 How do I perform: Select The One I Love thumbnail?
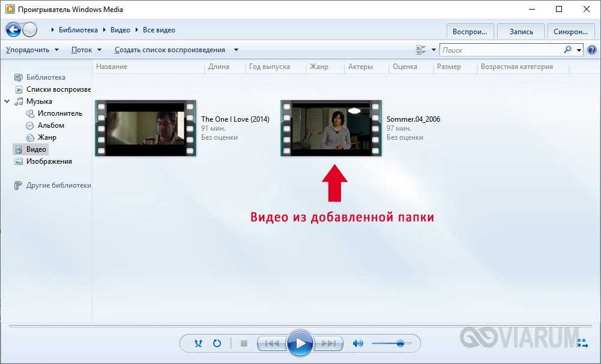pos(146,128)
